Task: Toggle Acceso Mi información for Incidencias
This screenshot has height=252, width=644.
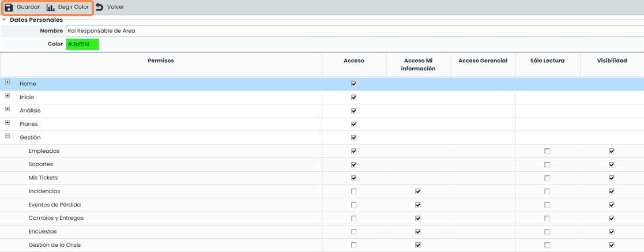Action: click(x=418, y=191)
